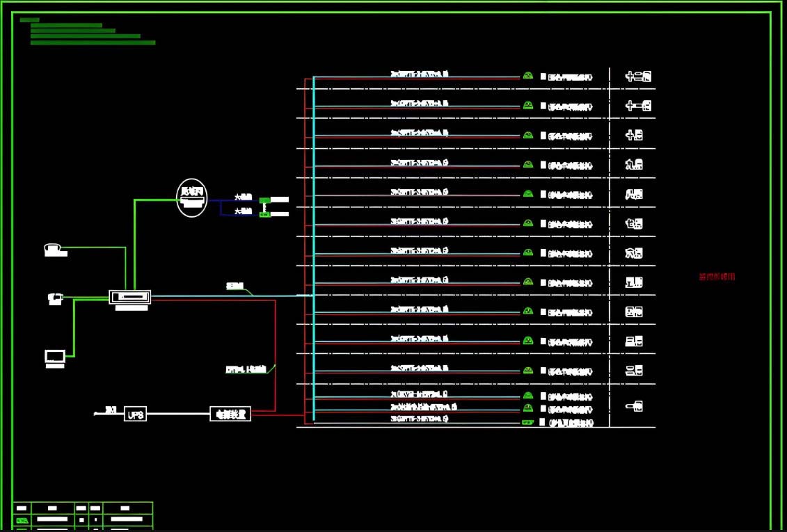
Task: Click the power supply box right of UPS
Action: (x=230, y=414)
